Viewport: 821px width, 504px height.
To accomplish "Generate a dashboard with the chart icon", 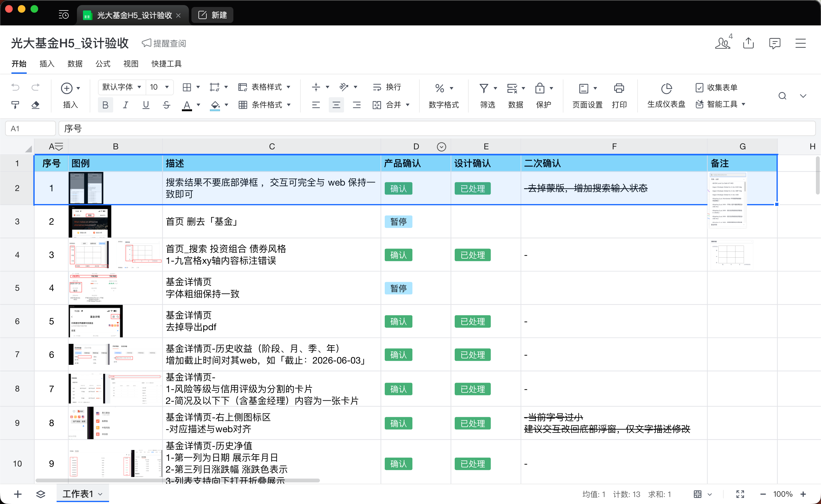I will [666, 88].
